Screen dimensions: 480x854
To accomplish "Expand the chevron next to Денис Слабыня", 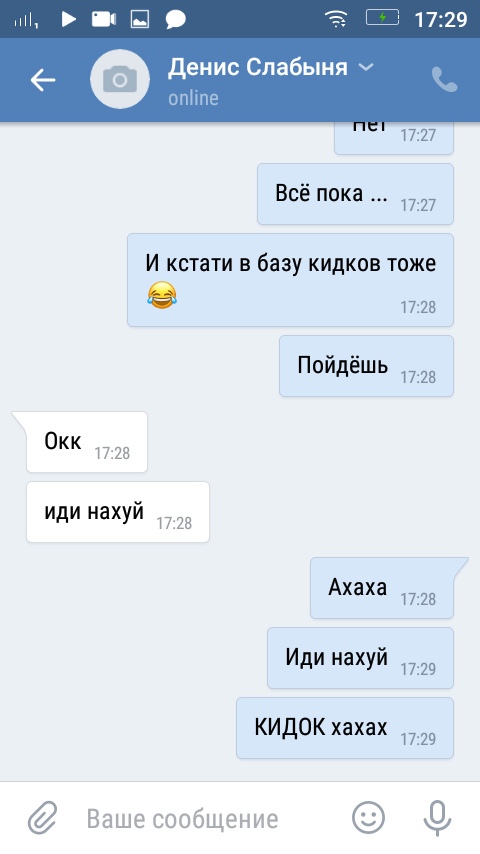I will 366,67.
